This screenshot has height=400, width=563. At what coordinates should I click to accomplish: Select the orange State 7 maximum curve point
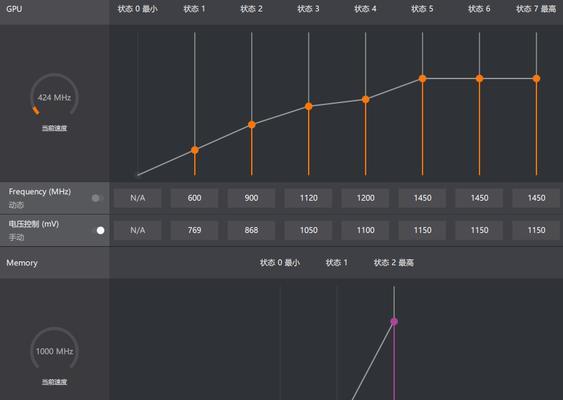click(x=536, y=79)
